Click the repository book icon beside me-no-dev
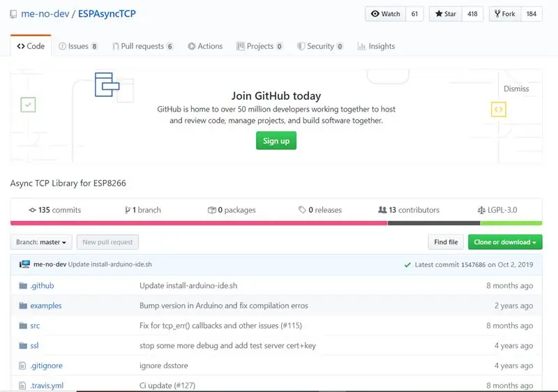Image resolution: width=558 pixels, height=392 pixels. (x=13, y=14)
